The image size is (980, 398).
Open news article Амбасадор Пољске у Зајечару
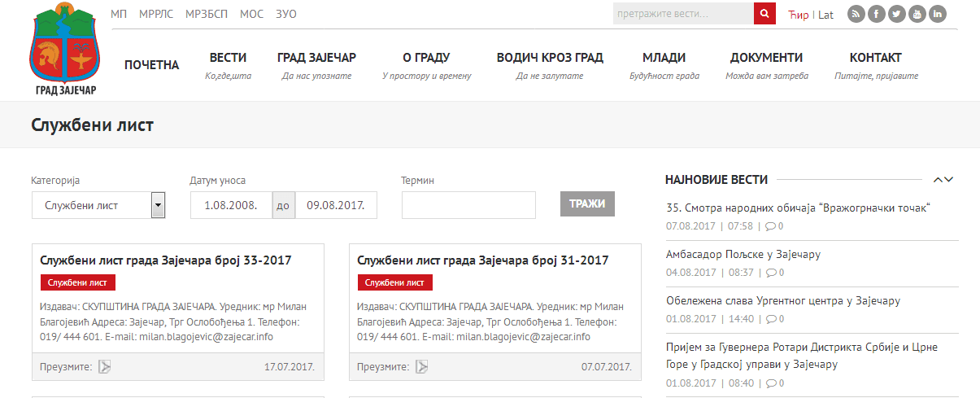[x=743, y=254]
